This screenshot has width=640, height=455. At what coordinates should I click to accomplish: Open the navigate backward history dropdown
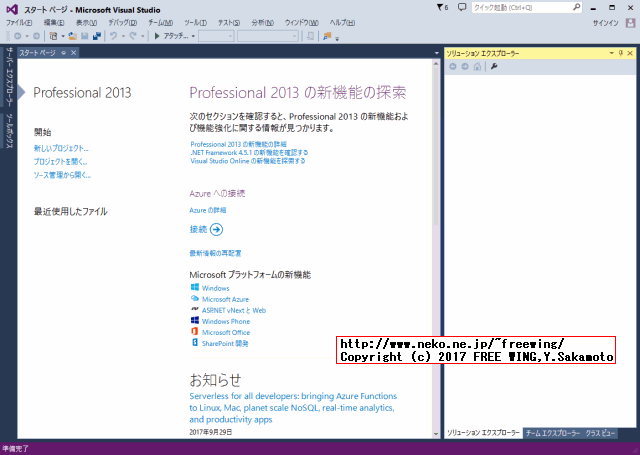pyautogui.click(x=27, y=36)
